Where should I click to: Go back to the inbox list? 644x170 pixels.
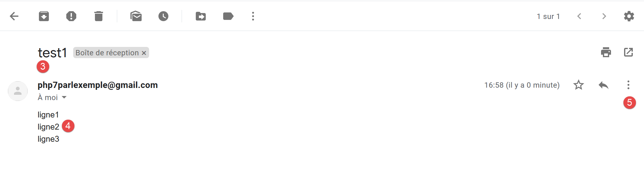click(x=14, y=16)
